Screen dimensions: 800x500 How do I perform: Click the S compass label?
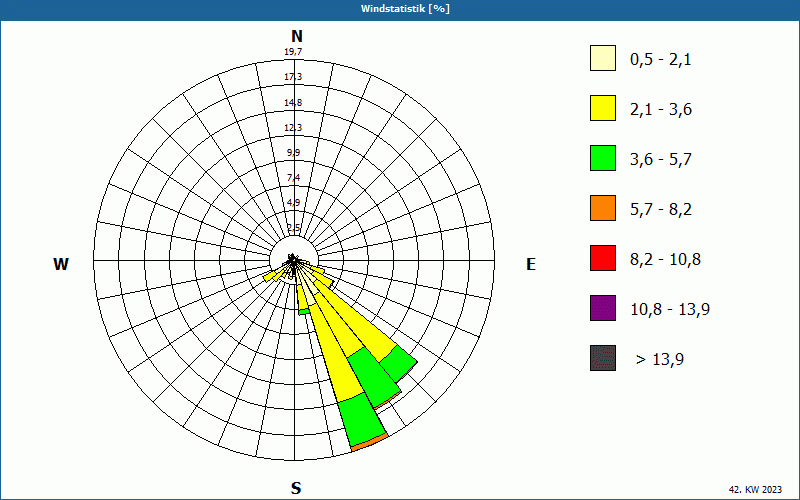coord(296,488)
